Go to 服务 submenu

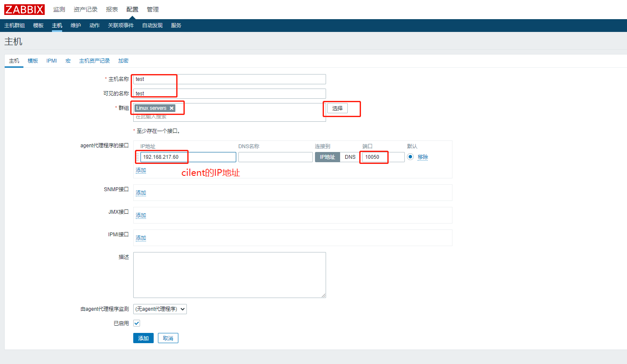tap(176, 26)
